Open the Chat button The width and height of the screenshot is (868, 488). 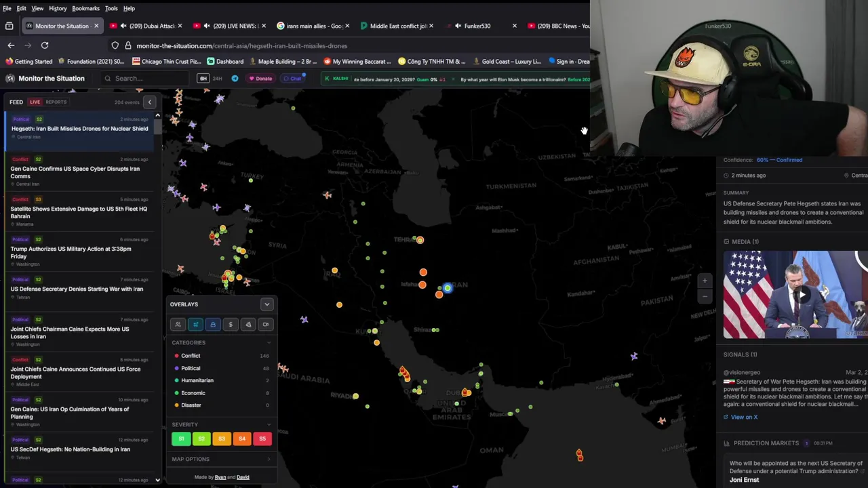[x=292, y=79]
